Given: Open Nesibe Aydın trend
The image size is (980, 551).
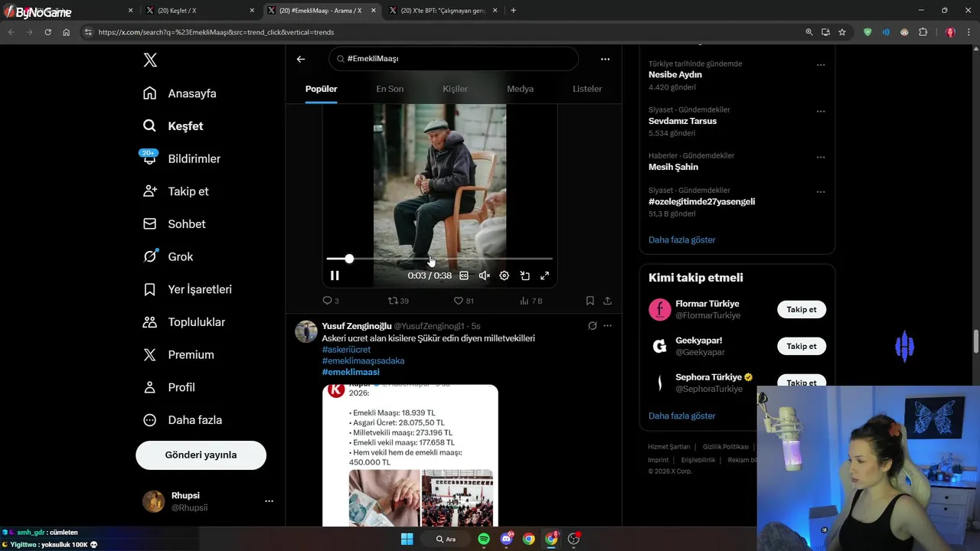Looking at the screenshot, I should pos(675,75).
